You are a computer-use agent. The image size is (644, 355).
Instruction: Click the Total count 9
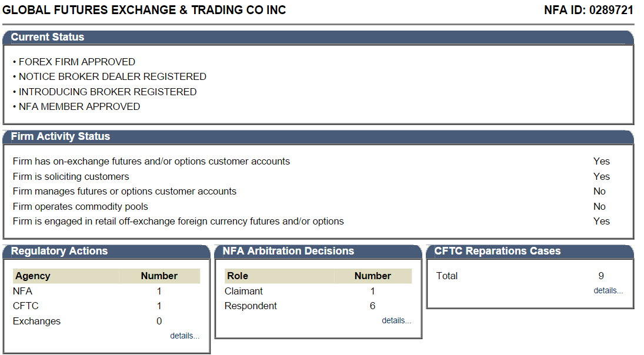601,276
